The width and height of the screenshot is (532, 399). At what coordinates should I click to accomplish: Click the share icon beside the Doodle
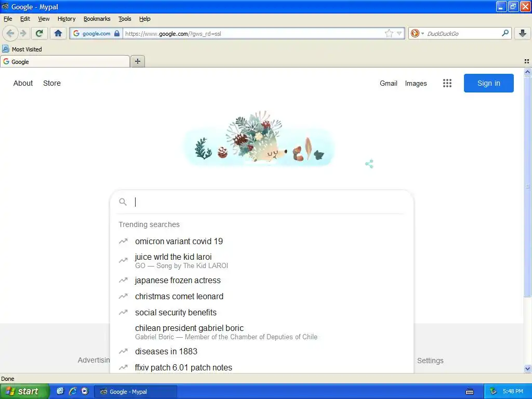(x=369, y=164)
